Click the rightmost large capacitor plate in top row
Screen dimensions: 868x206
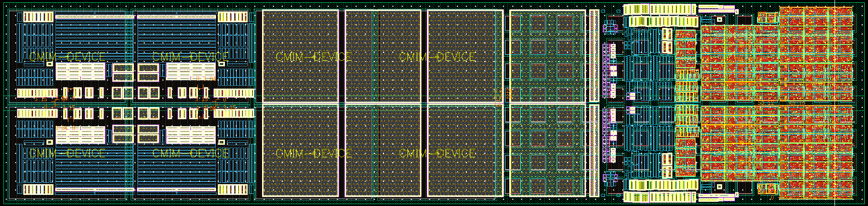465,56
